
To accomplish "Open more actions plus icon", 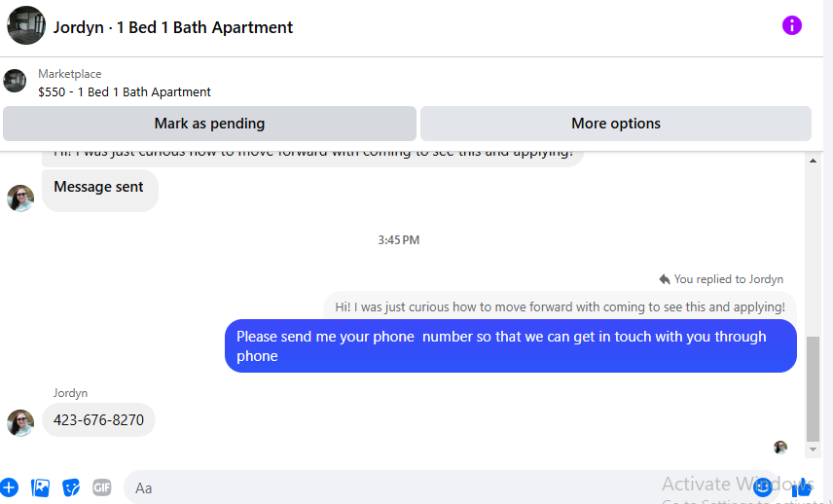I will 9,487.
